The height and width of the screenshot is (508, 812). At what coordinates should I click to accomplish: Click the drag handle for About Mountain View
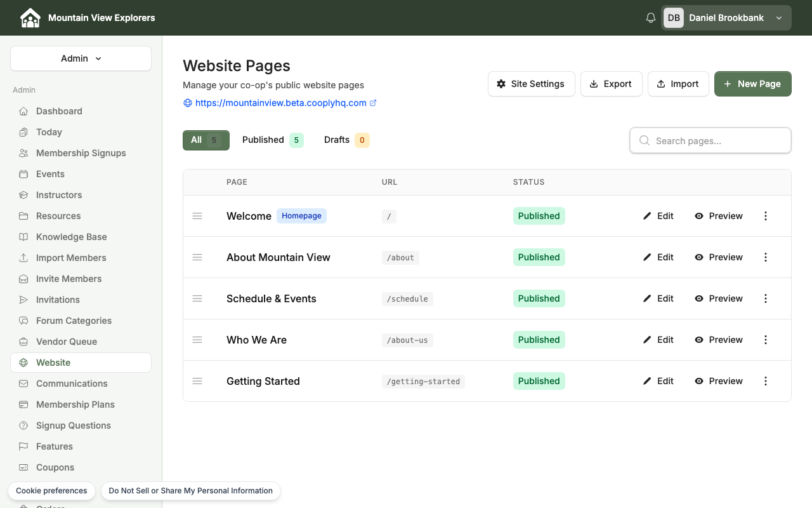tap(197, 257)
